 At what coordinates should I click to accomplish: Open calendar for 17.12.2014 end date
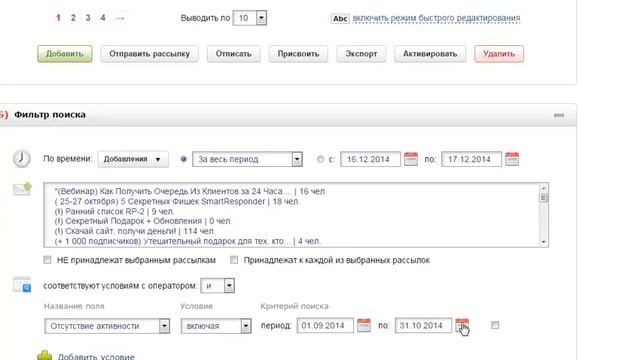click(512, 159)
